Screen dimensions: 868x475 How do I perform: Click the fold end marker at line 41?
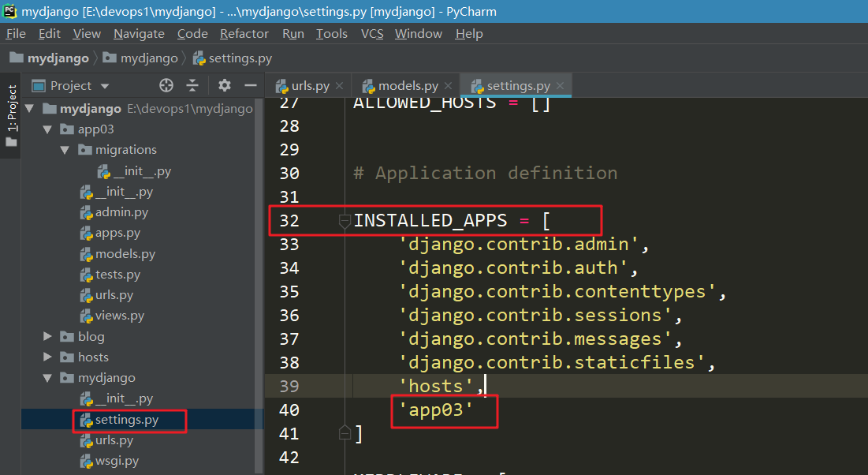[x=345, y=433]
